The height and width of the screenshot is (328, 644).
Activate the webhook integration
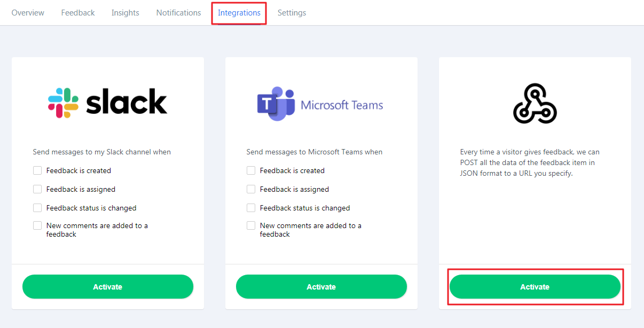click(x=535, y=287)
